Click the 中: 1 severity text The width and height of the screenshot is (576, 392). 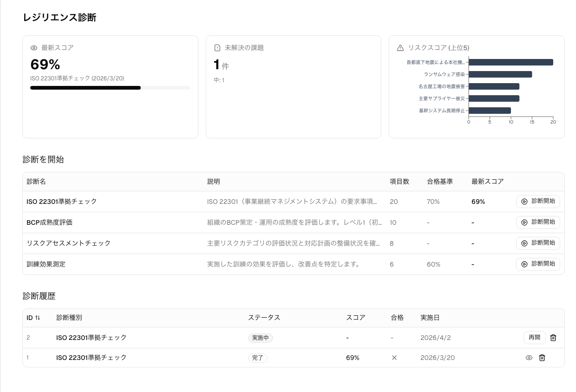click(219, 80)
